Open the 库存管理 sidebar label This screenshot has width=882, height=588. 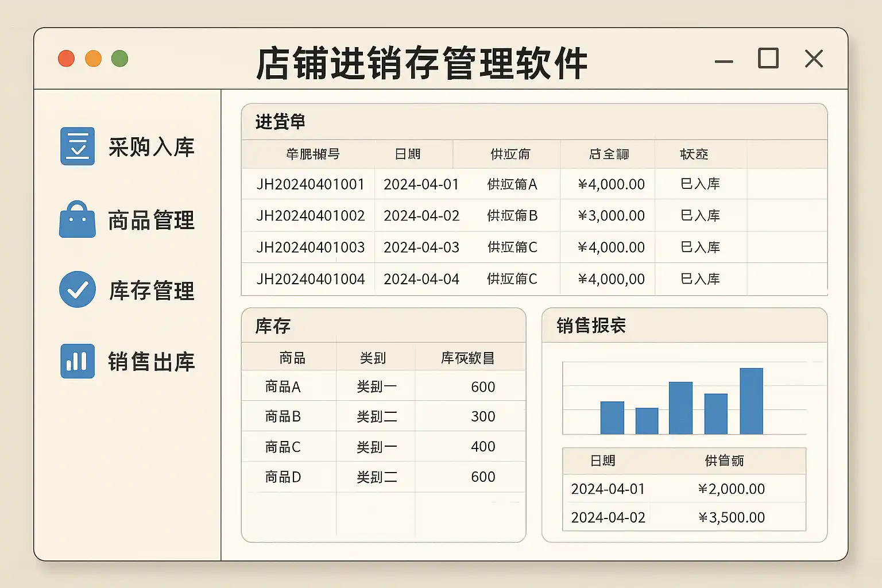(152, 291)
